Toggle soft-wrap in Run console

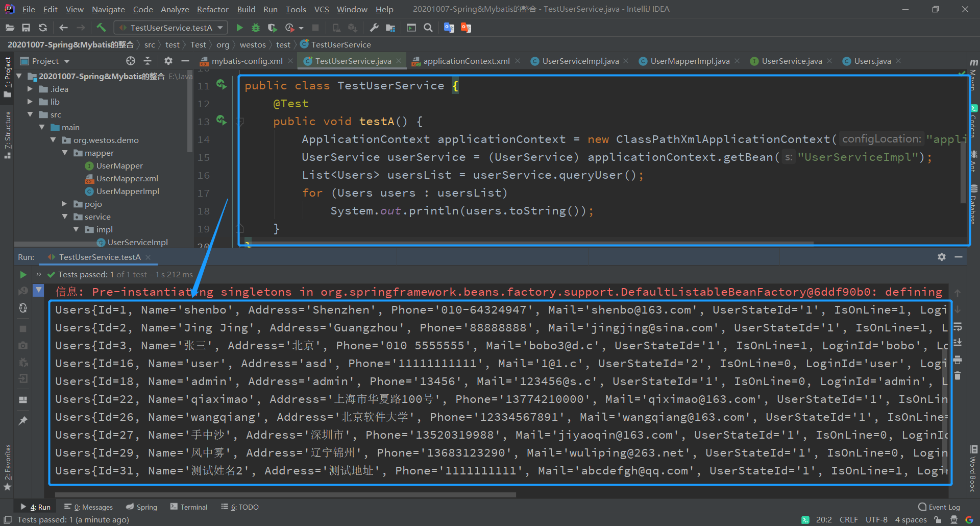point(958,326)
